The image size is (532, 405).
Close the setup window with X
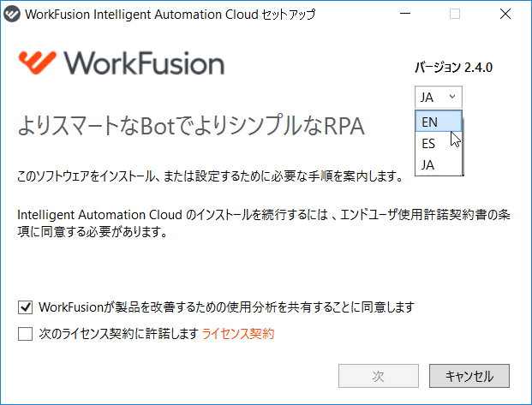point(505,14)
